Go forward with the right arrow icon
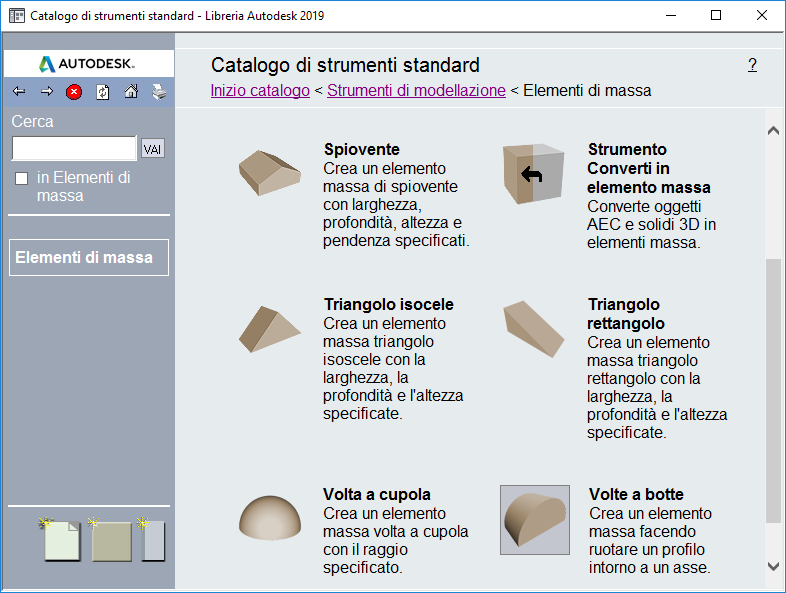 47,91
